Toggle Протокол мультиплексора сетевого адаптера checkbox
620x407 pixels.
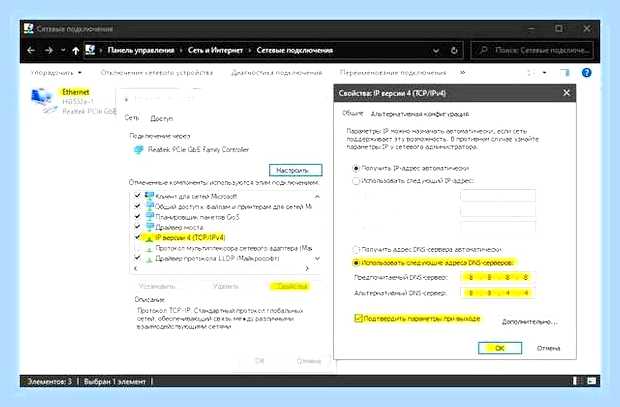point(137,248)
